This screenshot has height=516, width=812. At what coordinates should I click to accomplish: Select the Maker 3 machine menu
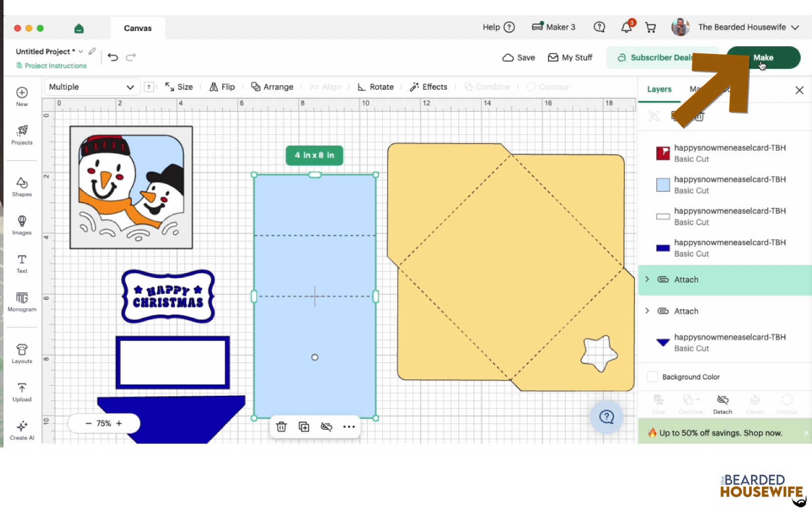click(x=554, y=27)
